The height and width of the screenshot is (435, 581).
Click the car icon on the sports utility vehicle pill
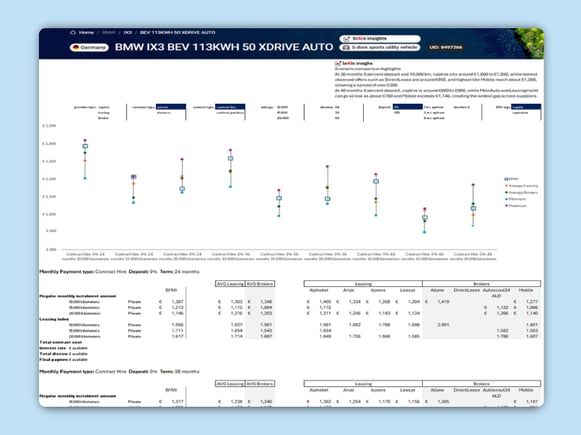point(346,47)
